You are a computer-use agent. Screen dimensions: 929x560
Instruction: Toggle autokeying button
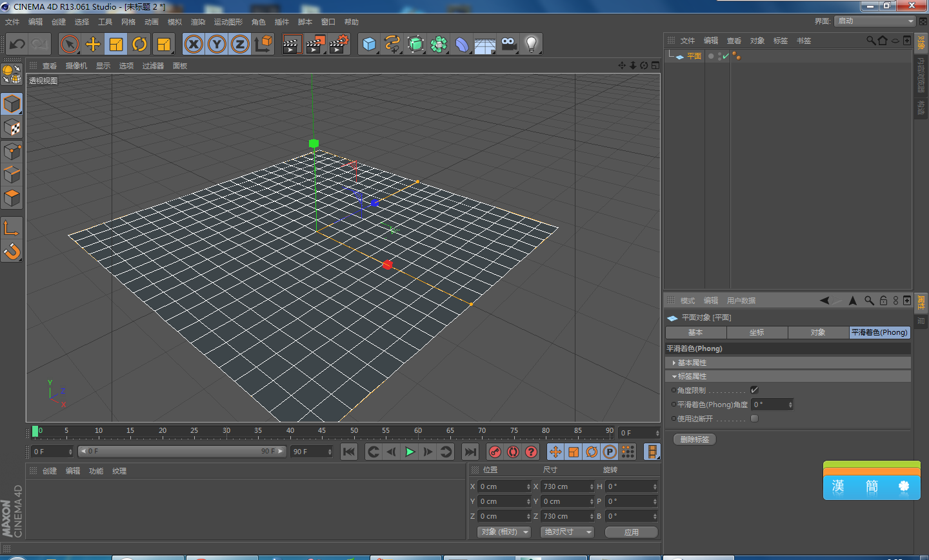pos(513,452)
